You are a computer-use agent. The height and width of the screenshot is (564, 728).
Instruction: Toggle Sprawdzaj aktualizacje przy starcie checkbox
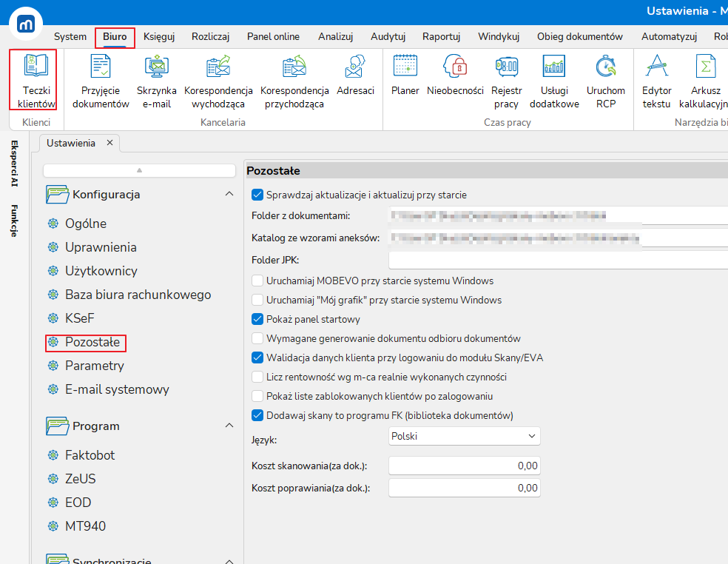[257, 195]
